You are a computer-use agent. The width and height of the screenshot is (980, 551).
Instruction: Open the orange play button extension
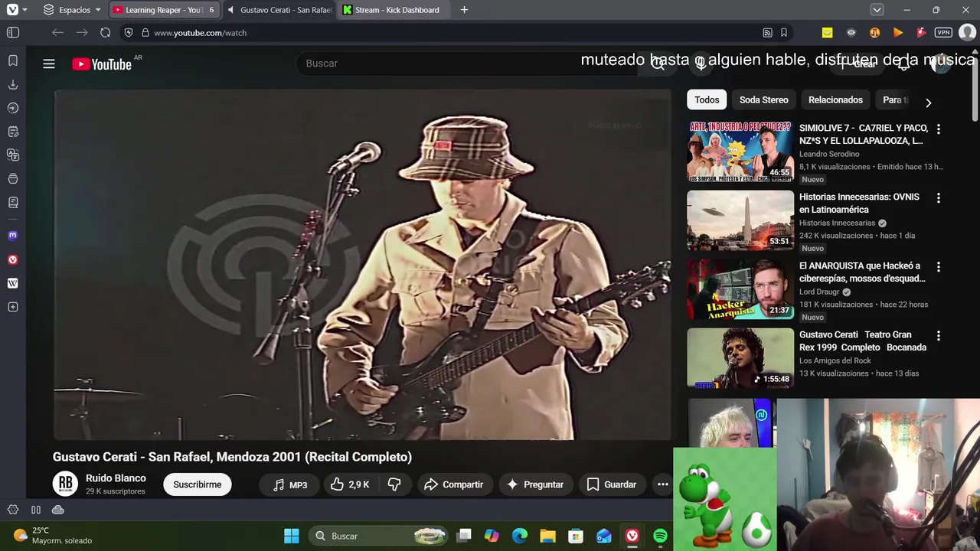(898, 33)
